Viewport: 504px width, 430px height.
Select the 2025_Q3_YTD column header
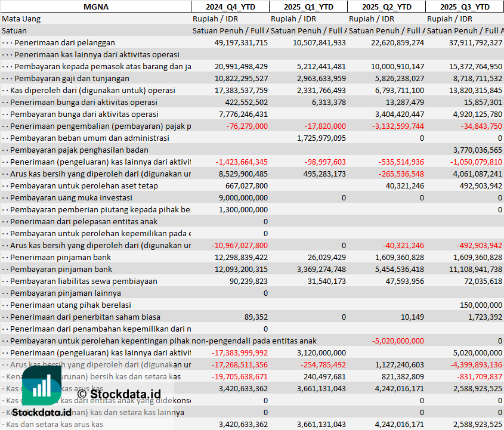pyautogui.click(x=465, y=7)
